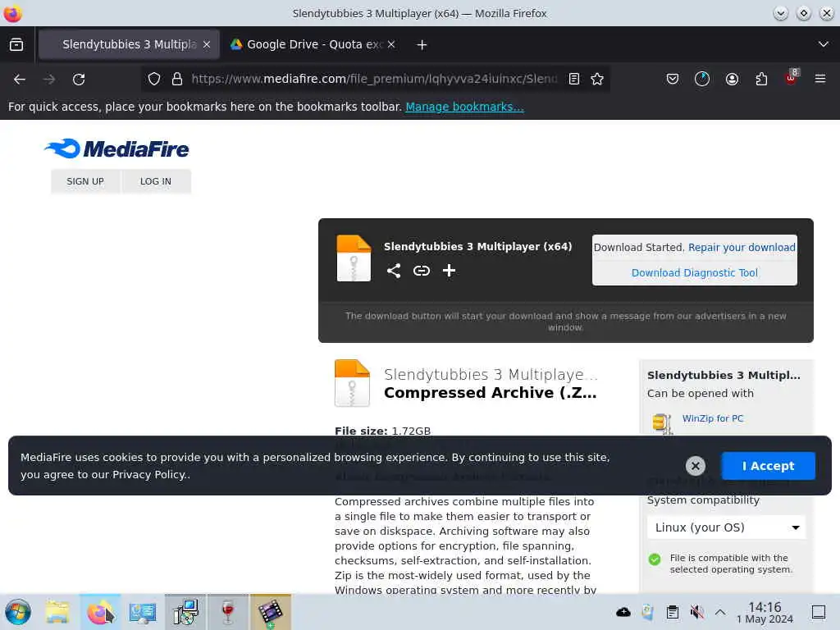Click the show desktop icon in the tray
The height and width of the screenshot is (630, 840).
click(x=819, y=612)
